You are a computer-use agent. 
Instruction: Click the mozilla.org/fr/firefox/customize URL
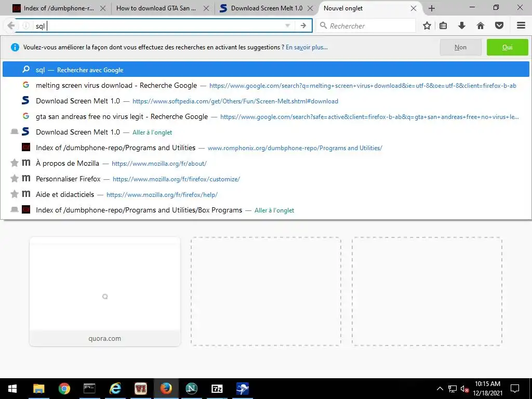(176, 179)
